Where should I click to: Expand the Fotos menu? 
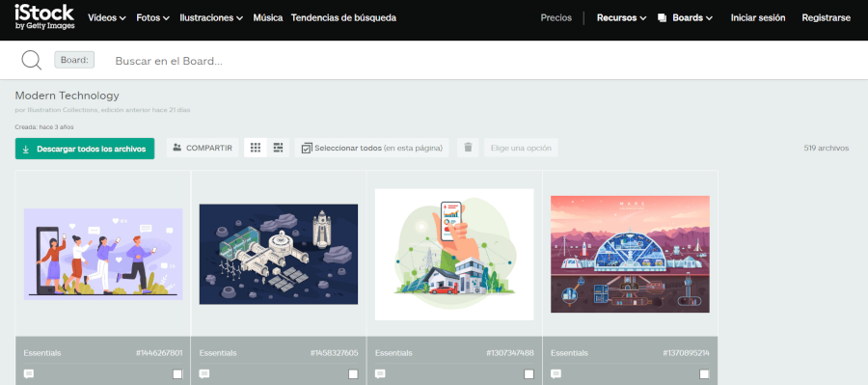pyautogui.click(x=152, y=17)
